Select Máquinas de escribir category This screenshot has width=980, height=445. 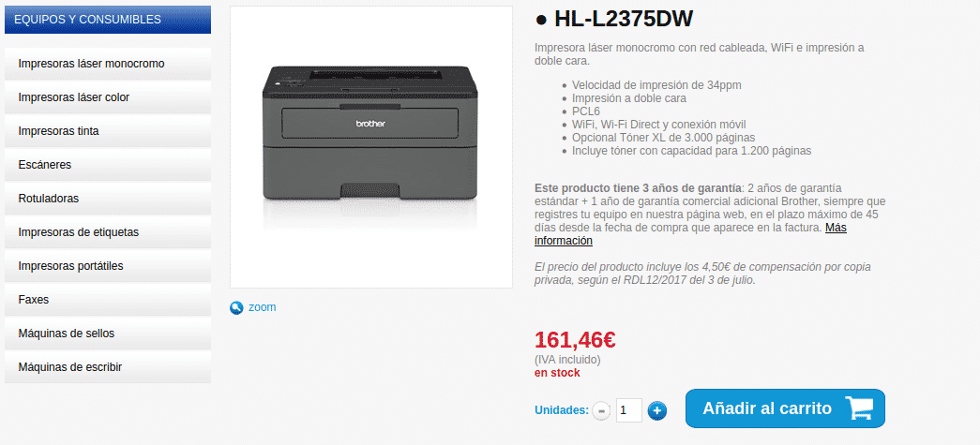[108, 367]
